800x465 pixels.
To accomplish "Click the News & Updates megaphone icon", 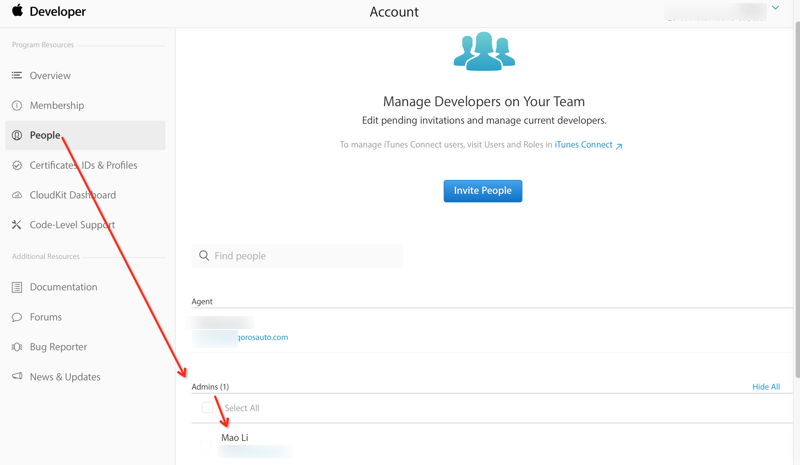I will coord(17,377).
